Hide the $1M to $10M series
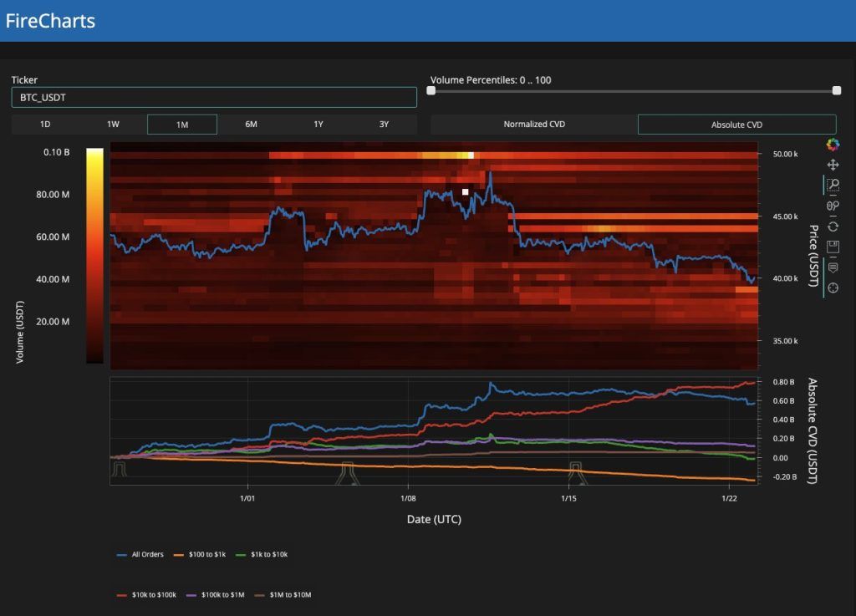 click(x=290, y=594)
